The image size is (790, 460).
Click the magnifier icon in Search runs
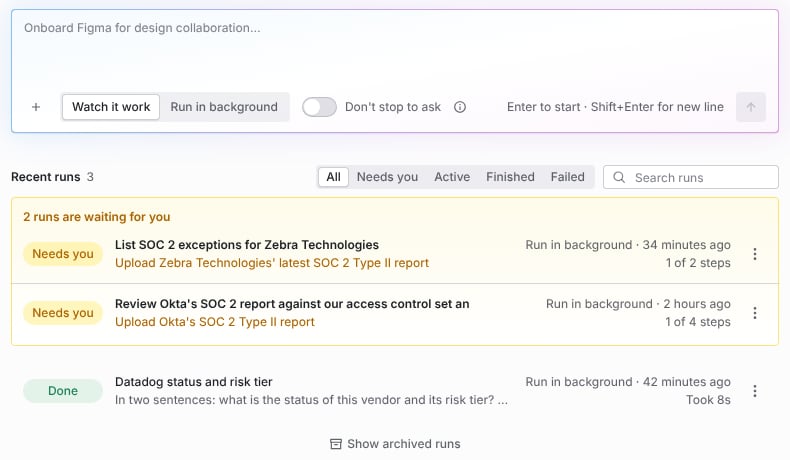(x=619, y=177)
